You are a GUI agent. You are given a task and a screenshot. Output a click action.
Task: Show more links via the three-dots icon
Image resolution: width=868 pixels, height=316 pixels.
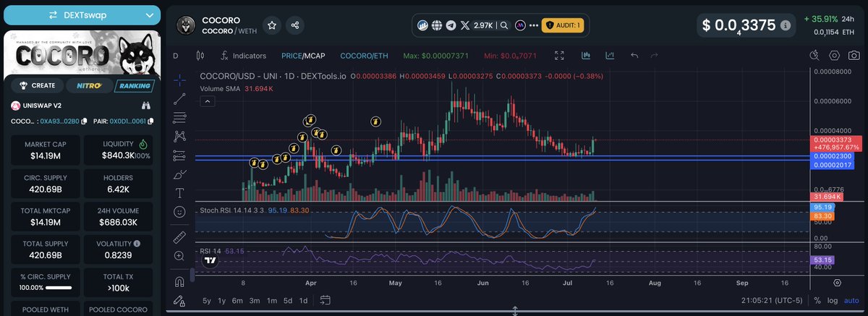click(x=535, y=25)
